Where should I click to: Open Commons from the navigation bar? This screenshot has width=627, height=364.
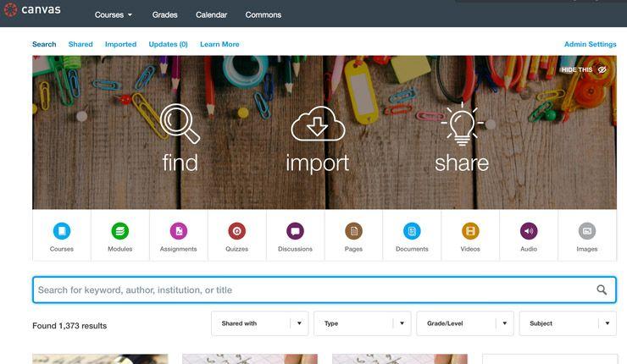point(264,14)
